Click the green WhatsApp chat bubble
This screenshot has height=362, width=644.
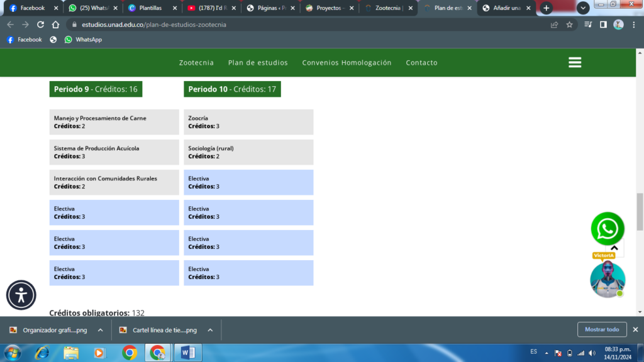point(608,229)
